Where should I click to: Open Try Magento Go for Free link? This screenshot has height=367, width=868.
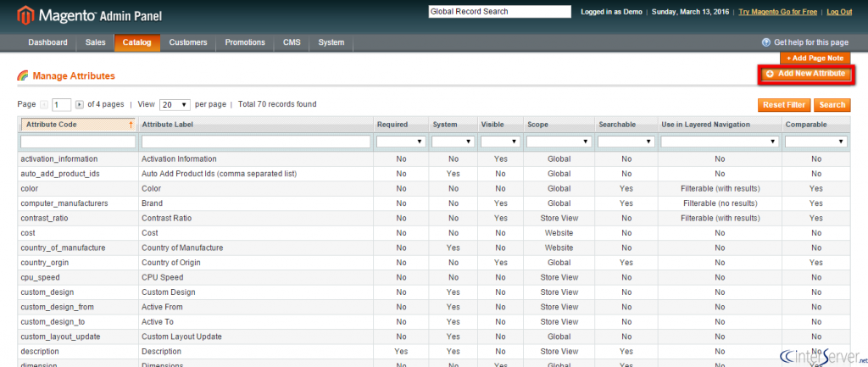pyautogui.click(x=780, y=12)
